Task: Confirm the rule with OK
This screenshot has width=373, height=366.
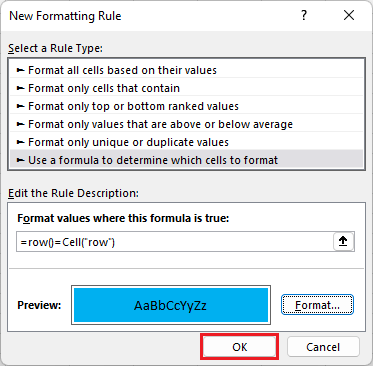Action: [x=239, y=347]
